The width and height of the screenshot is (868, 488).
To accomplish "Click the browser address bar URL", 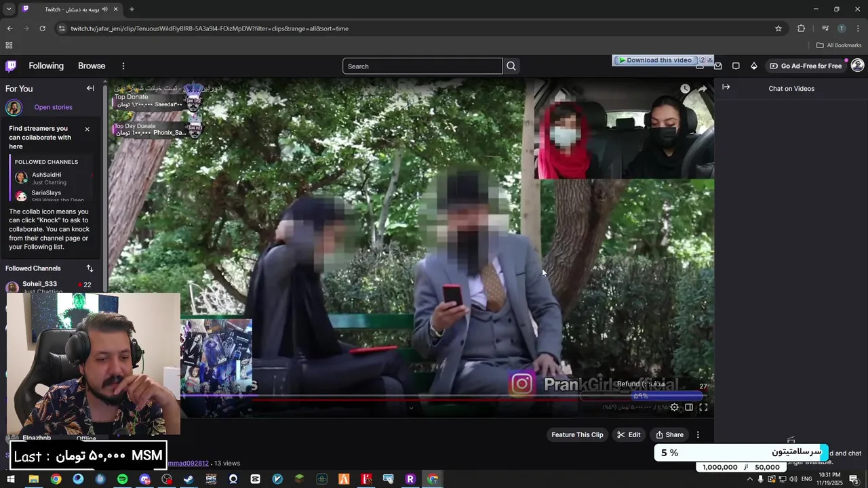I will pos(210,28).
